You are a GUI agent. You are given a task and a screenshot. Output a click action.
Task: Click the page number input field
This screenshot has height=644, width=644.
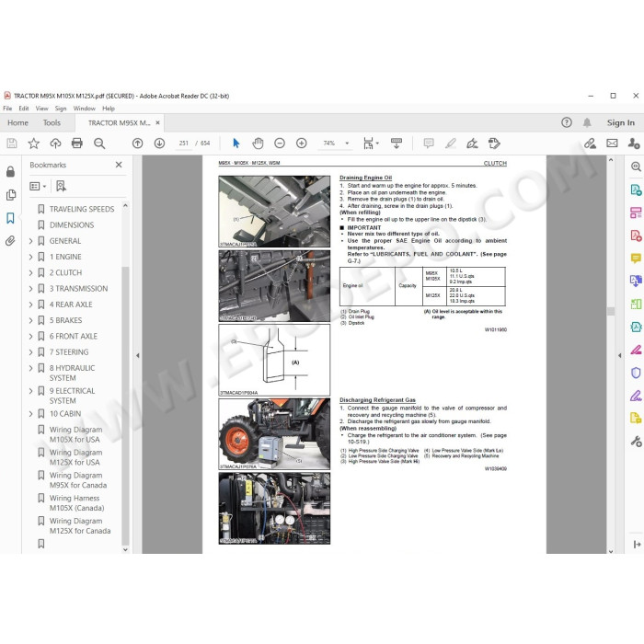184,144
